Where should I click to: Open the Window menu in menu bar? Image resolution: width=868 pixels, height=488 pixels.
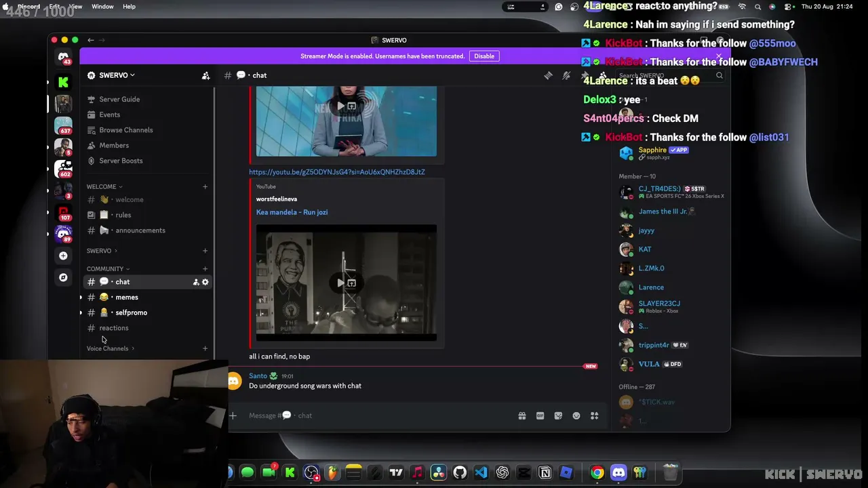pyautogui.click(x=102, y=6)
